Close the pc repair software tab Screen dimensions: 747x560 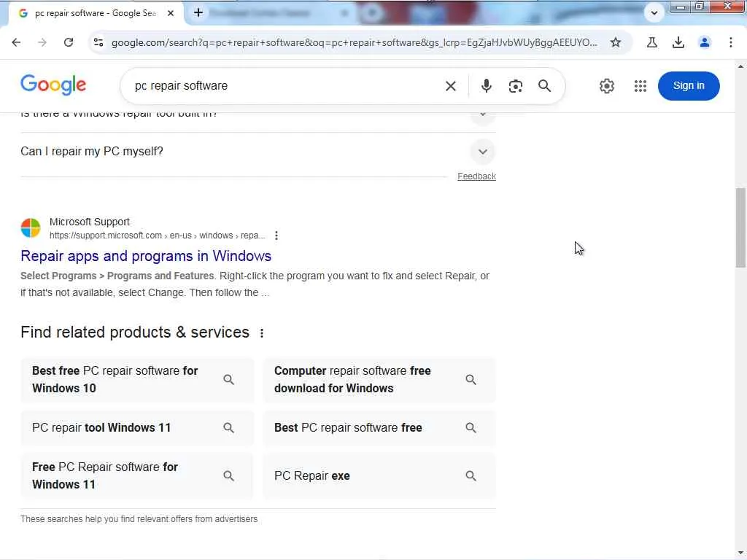pos(171,13)
